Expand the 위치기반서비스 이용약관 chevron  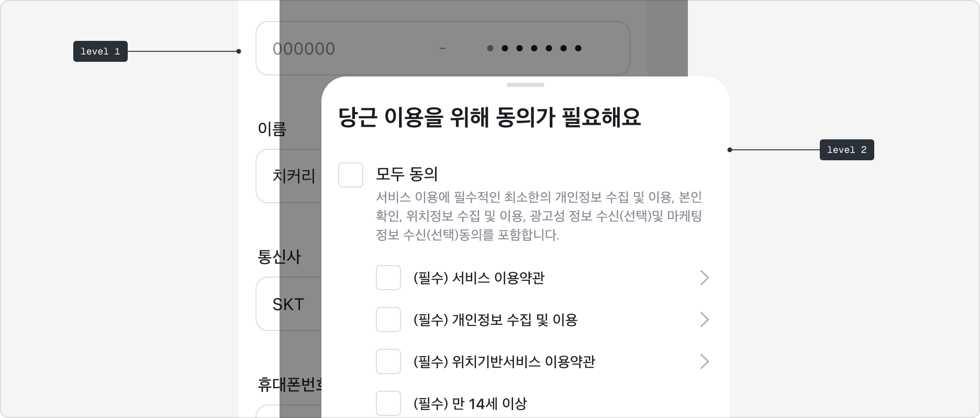705,361
